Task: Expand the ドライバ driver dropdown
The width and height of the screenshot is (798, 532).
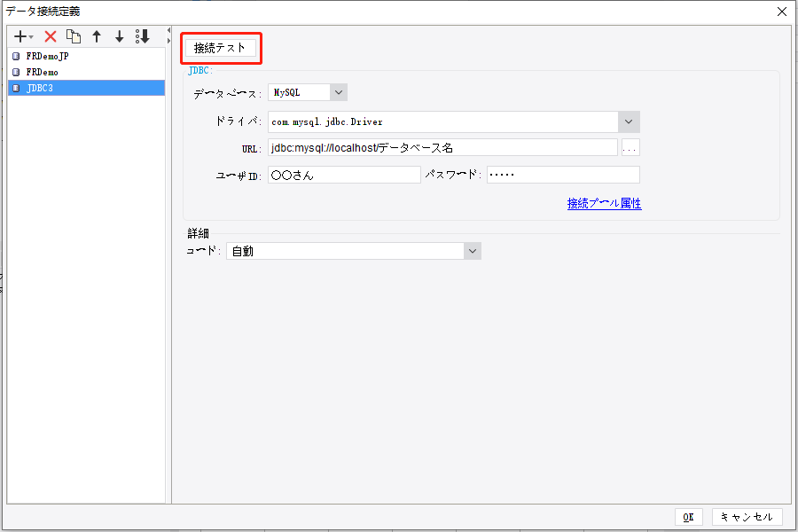Action: point(628,121)
